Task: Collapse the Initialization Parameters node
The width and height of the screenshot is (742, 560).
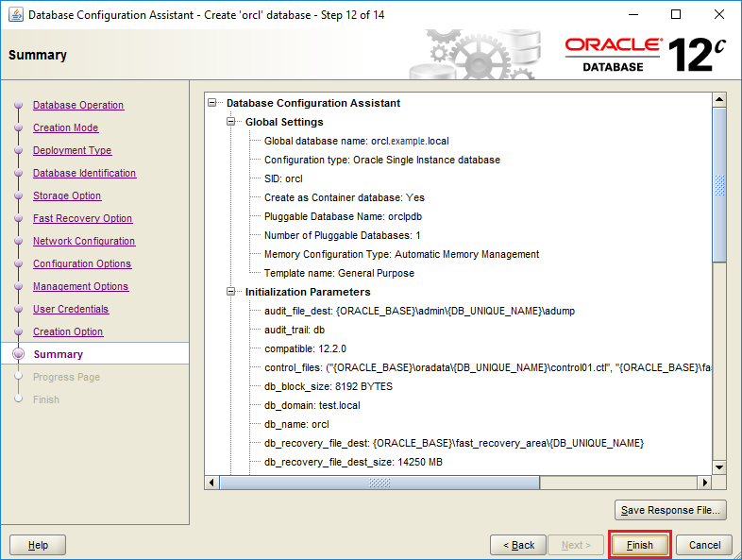Action: click(x=231, y=292)
